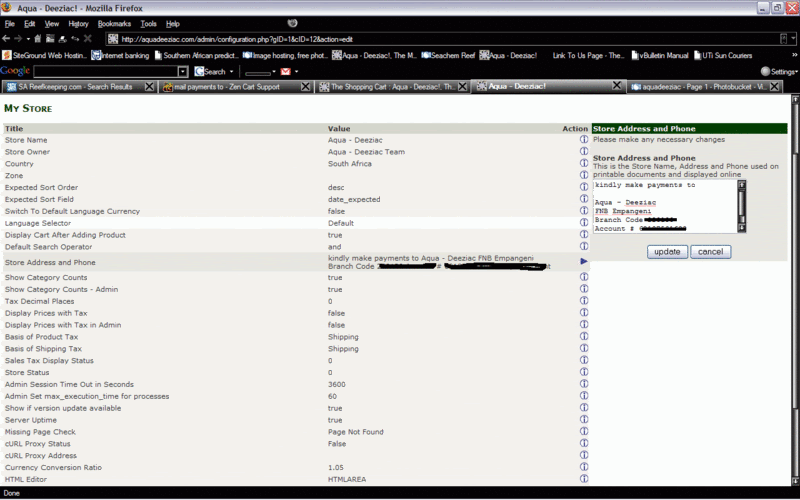Open the Google toolbar Settings dropdown
This screenshot has width=800, height=500.
(x=779, y=71)
